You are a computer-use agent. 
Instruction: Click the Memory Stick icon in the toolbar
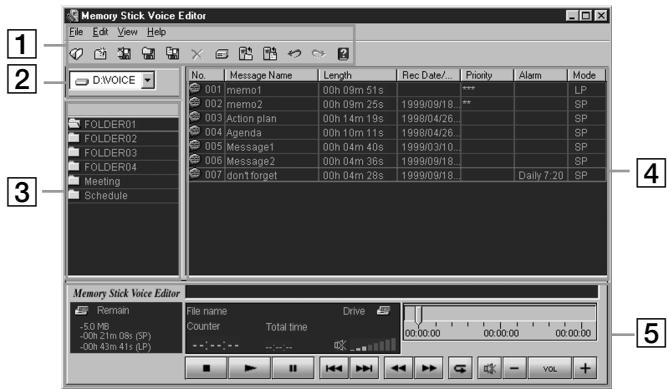222,54
